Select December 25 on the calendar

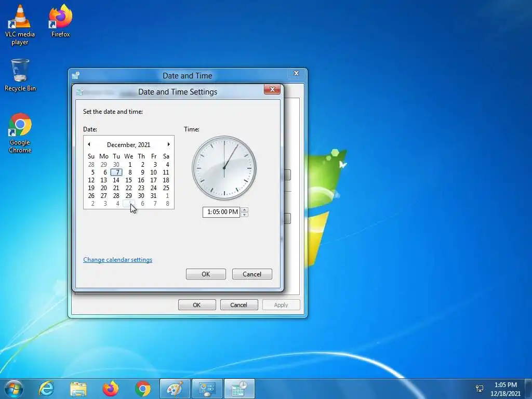tap(166, 188)
